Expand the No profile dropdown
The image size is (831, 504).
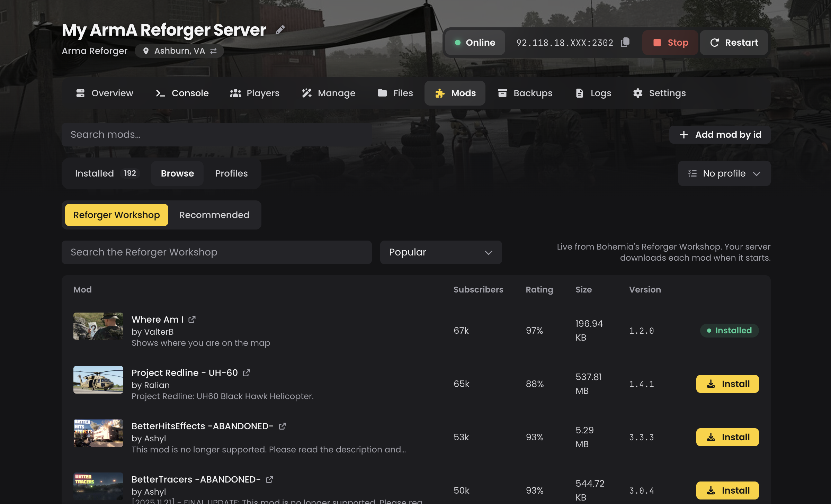[724, 173]
